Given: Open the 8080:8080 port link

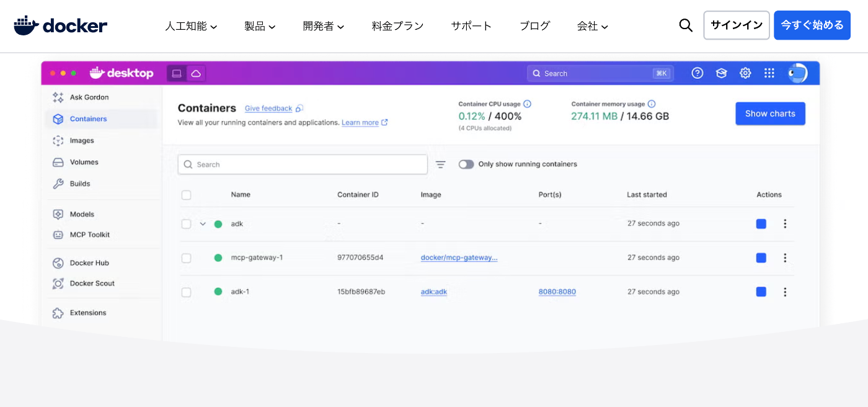Looking at the screenshot, I should pyautogui.click(x=557, y=292).
